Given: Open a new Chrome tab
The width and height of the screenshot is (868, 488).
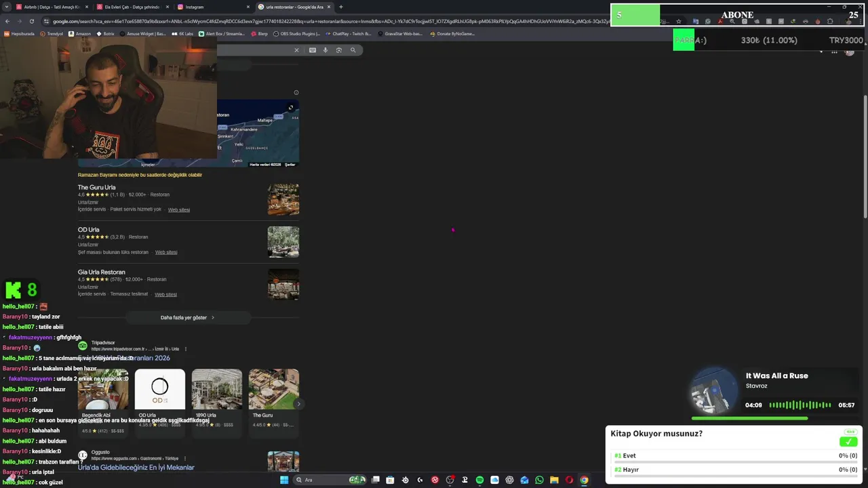Looking at the screenshot, I should pos(340,7).
